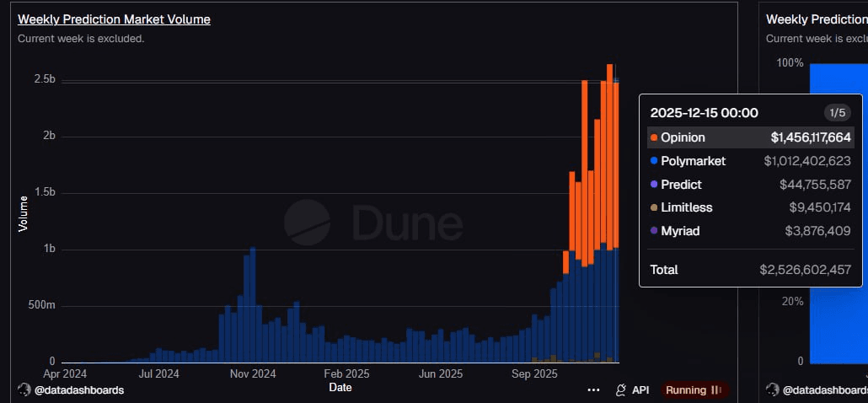The image size is (868, 403).
Task: Open the @datadashboards author link
Action: point(78,390)
